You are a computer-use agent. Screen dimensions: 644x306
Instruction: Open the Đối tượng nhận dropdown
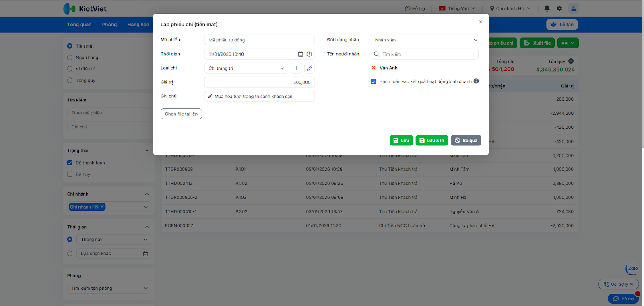[x=426, y=40]
